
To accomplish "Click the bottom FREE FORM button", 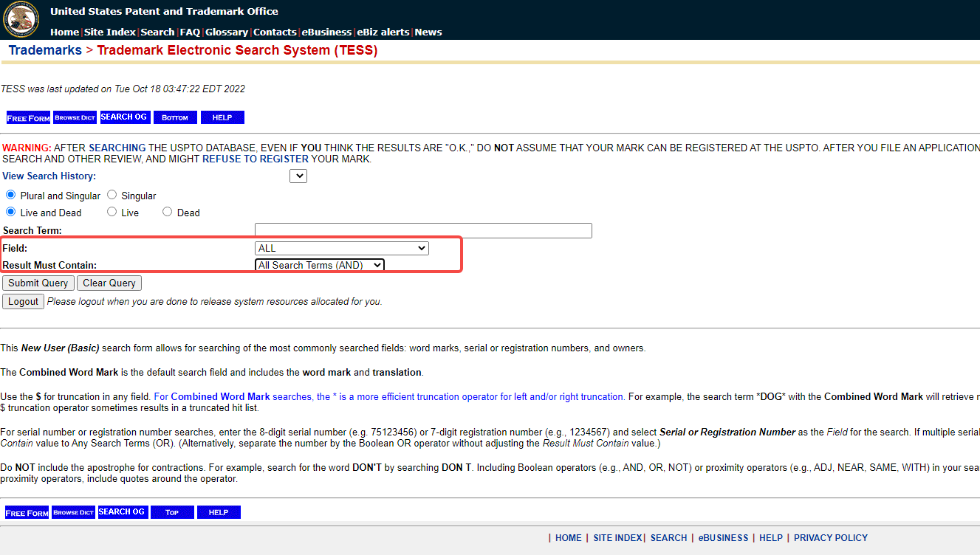I will pos(27,512).
